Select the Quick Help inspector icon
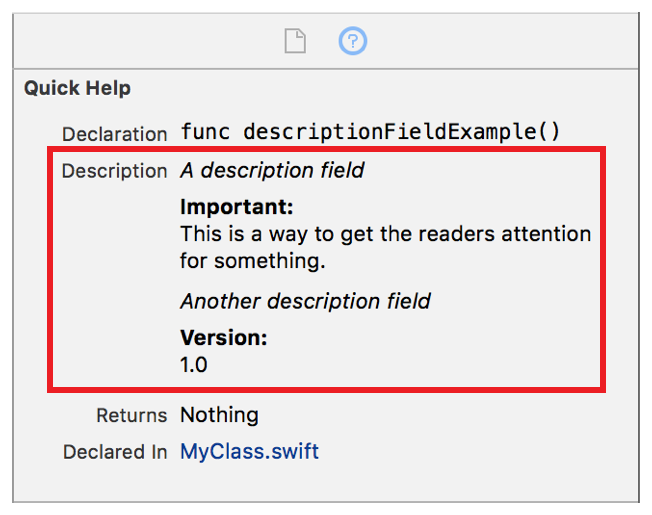Screen dimensions: 652x515 tap(353, 41)
